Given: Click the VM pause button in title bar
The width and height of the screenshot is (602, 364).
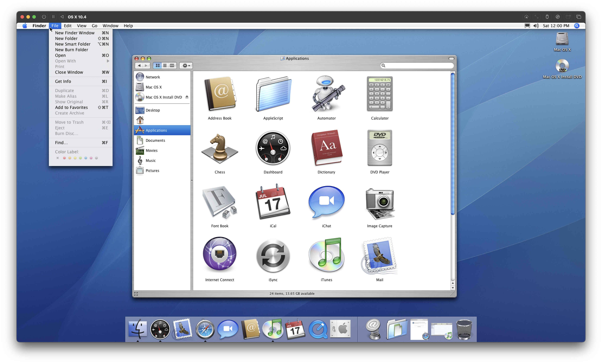Looking at the screenshot, I should coord(53,17).
